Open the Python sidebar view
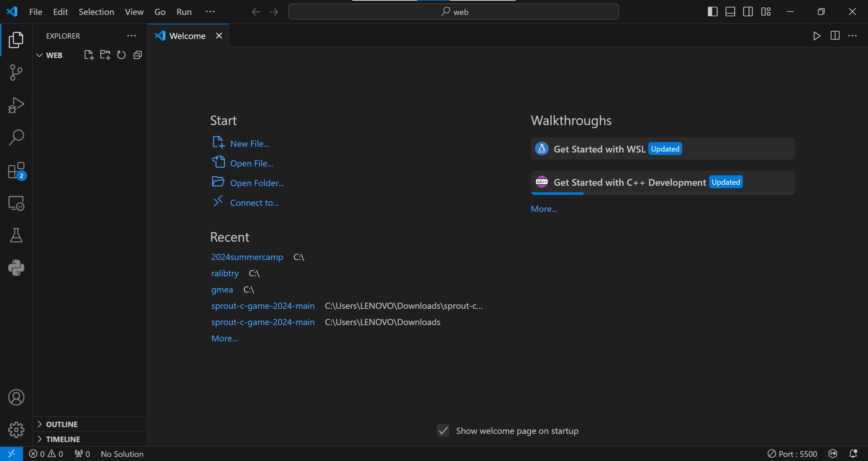This screenshot has height=461, width=868. pos(16,268)
